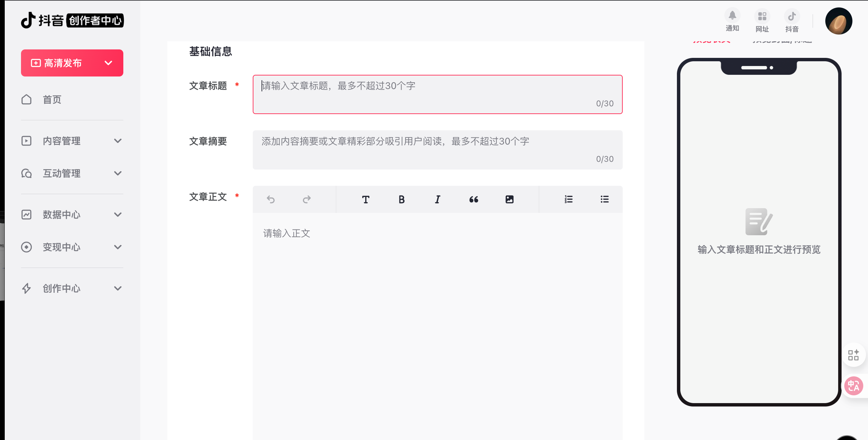868x440 pixels.
Task: Apply heading text style (T icon)
Action: pos(366,199)
